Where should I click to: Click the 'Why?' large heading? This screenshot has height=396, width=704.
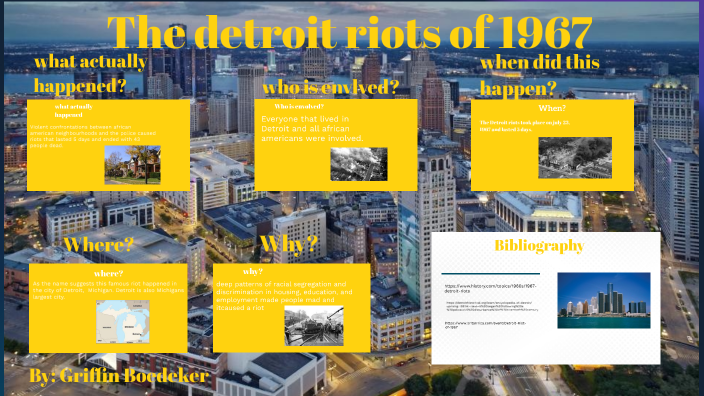coord(289,244)
